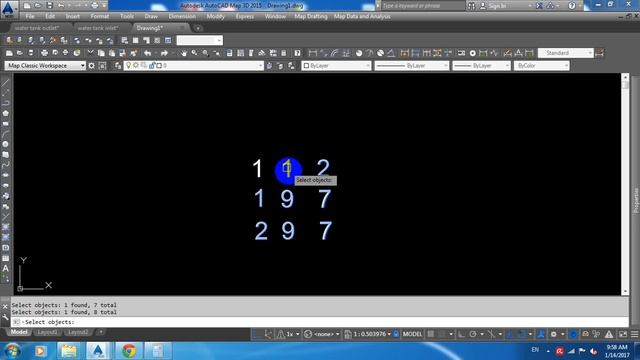This screenshot has width=640, height=360.
Task: Click the customization hamburger icon on status bar
Action: [634, 334]
